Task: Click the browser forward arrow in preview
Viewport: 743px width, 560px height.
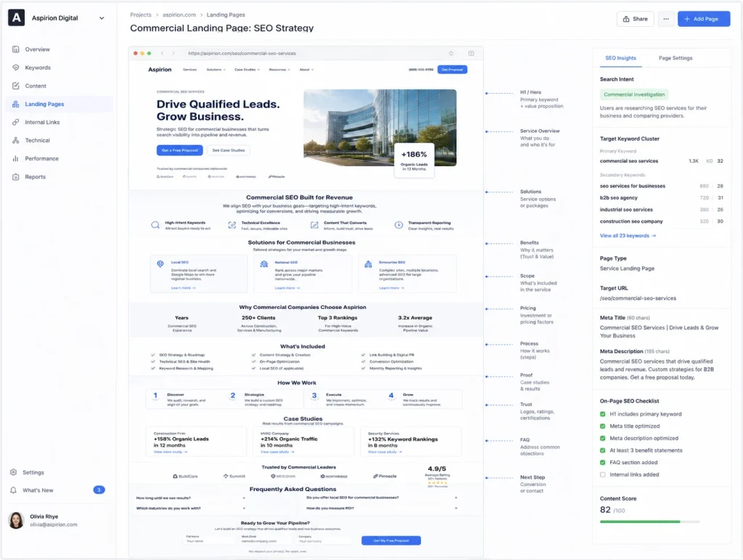Action: pos(173,54)
